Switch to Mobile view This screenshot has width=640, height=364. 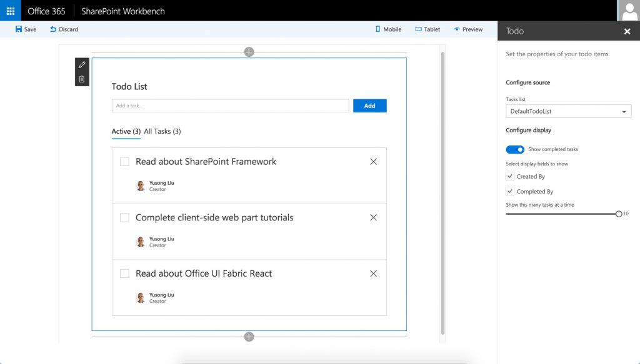(x=389, y=29)
